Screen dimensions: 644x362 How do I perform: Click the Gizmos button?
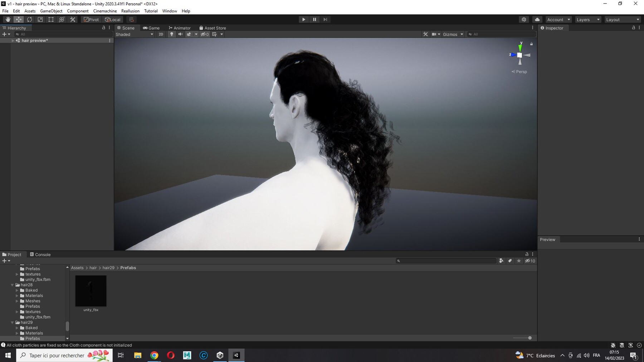[450, 34]
